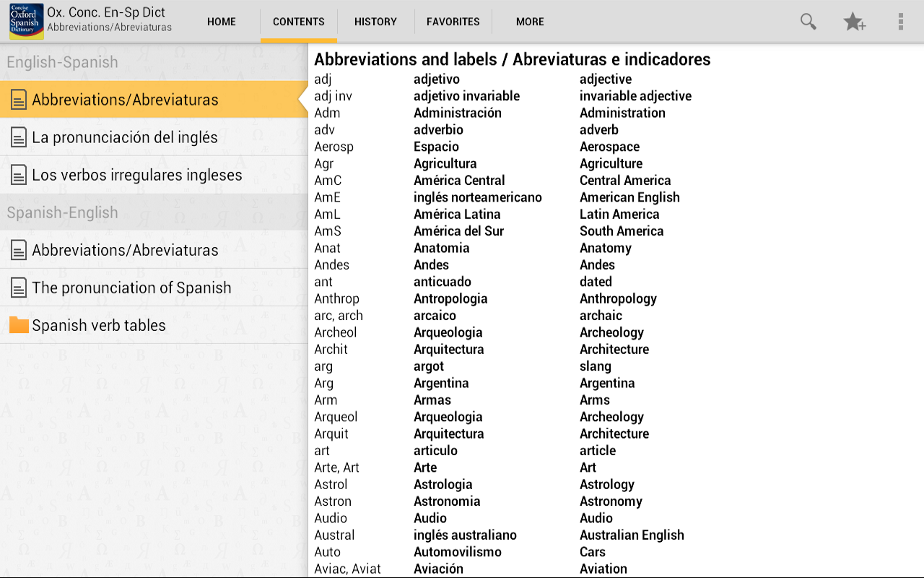Open the Spanish verb tables folder

(99, 325)
